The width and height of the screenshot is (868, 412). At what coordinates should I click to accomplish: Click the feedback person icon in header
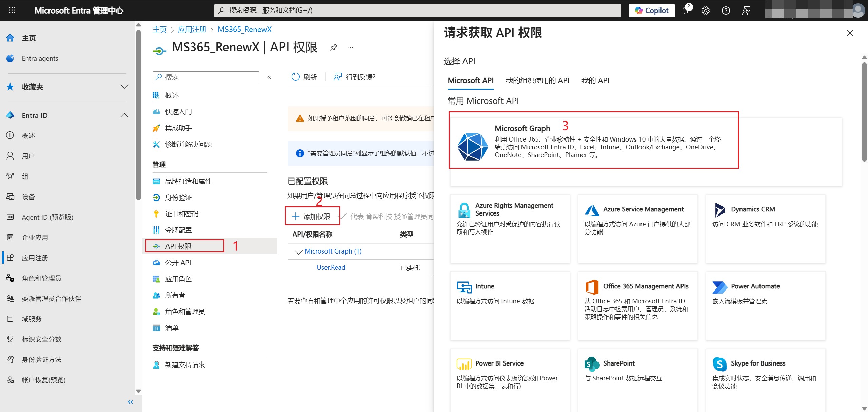coord(746,11)
